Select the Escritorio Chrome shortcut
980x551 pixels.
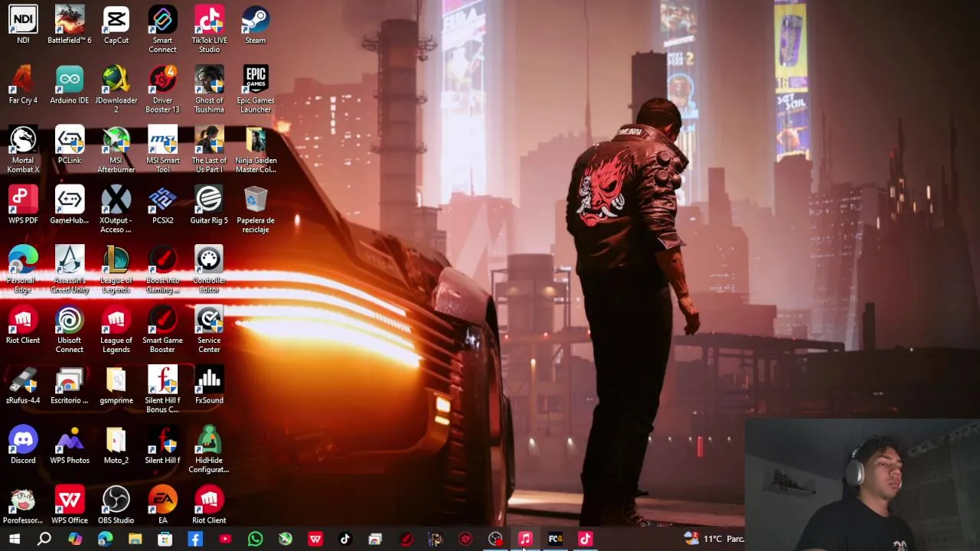[x=70, y=385]
